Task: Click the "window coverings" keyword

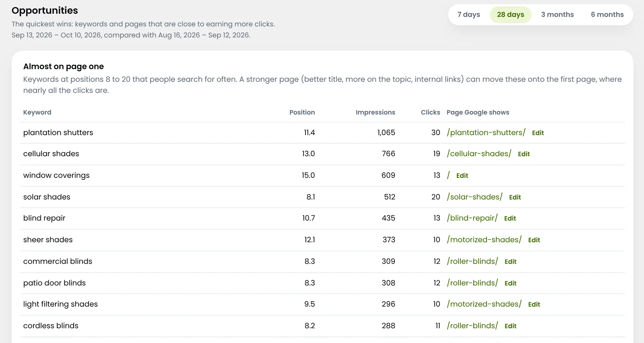Action: [x=56, y=175]
